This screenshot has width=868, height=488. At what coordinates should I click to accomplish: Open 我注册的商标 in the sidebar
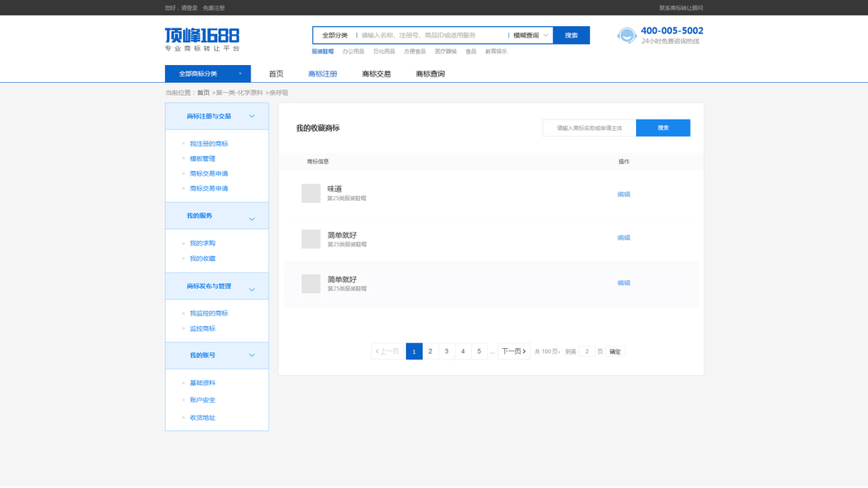209,144
